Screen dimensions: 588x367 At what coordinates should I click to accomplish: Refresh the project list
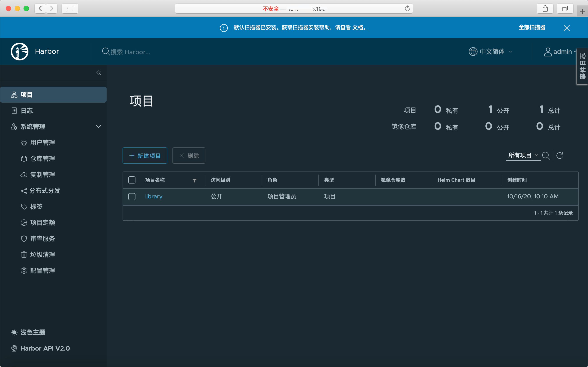click(560, 156)
